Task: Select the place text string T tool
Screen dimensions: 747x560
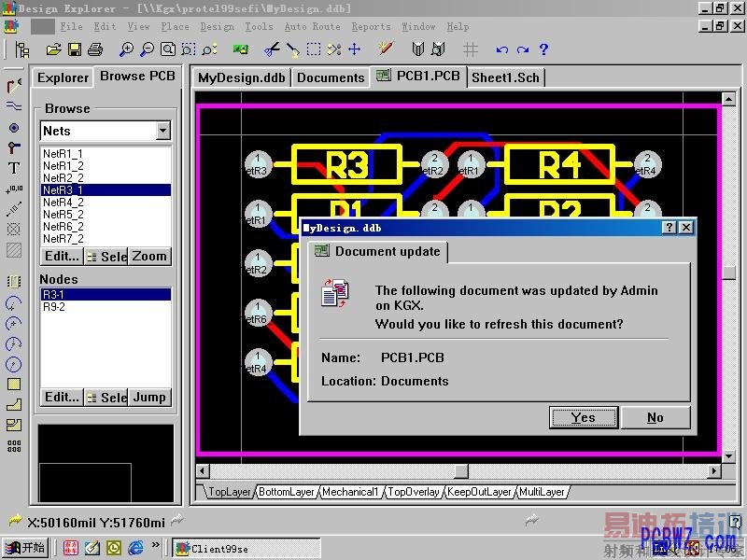Action: coord(14,168)
